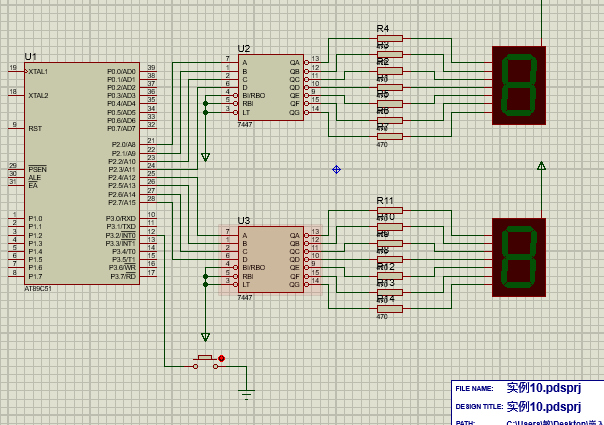Image resolution: width=604 pixels, height=425 pixels.
Task: Click the P1.0 pin label
Action: (35, 218)
